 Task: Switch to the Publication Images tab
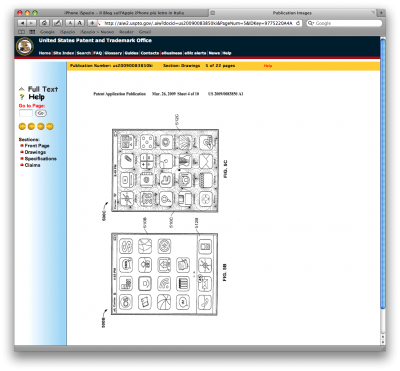(292, 13)
